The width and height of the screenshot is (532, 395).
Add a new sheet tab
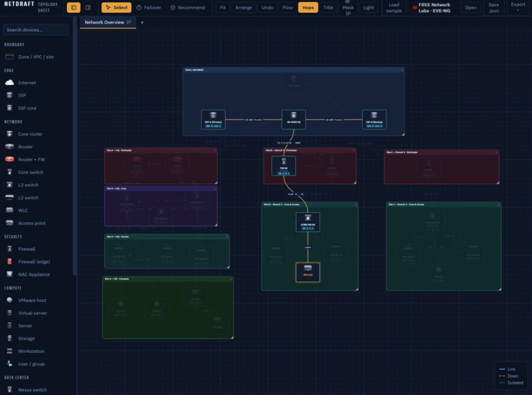point(142,22)
